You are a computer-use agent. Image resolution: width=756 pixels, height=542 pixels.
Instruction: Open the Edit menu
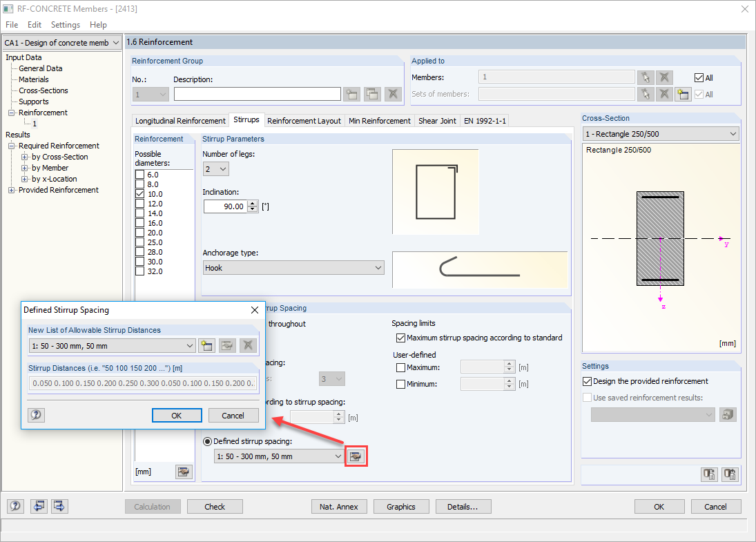[x=35, y=25]
